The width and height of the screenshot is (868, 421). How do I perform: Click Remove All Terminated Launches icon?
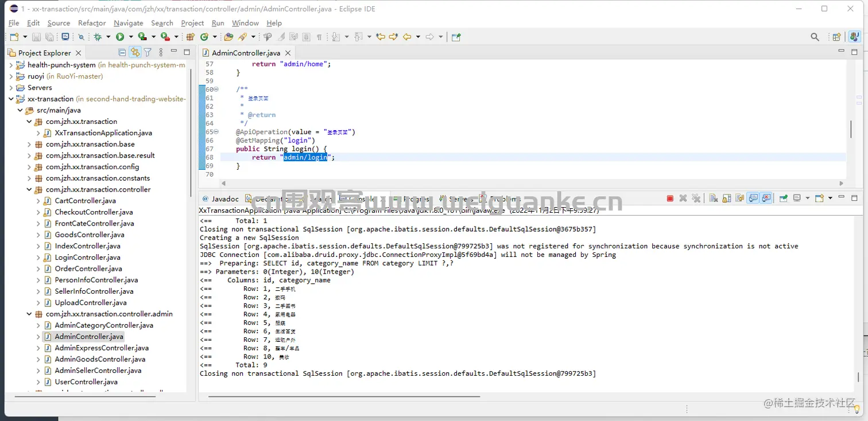pyautogui.click(x=696, y=198)
